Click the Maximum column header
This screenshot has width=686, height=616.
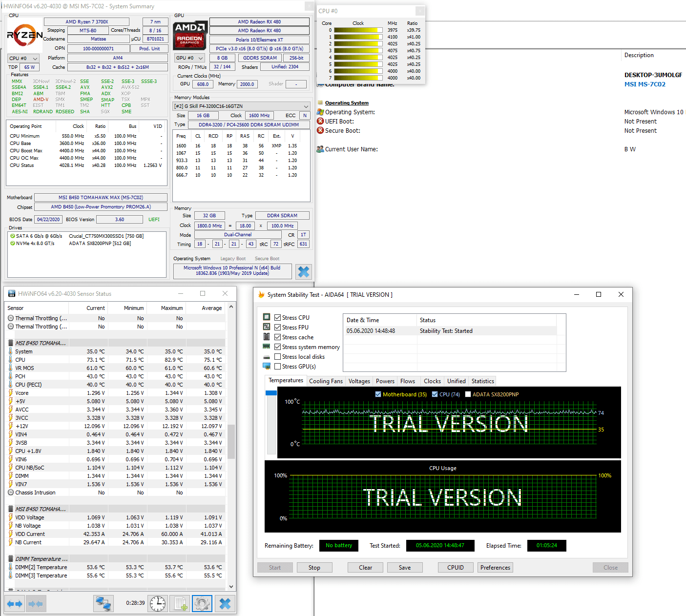[x=166, y=308]
